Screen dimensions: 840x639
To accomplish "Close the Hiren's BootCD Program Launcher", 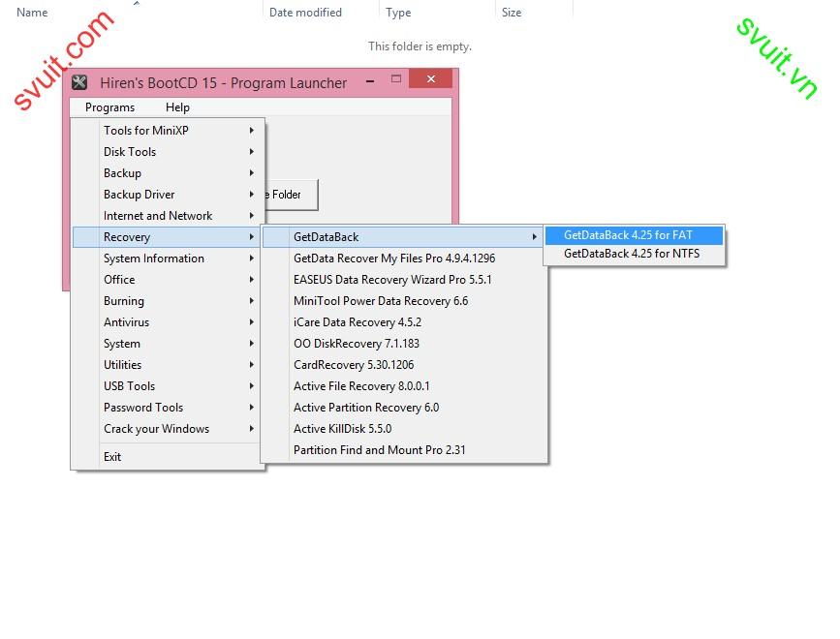I will coord(431,78).
